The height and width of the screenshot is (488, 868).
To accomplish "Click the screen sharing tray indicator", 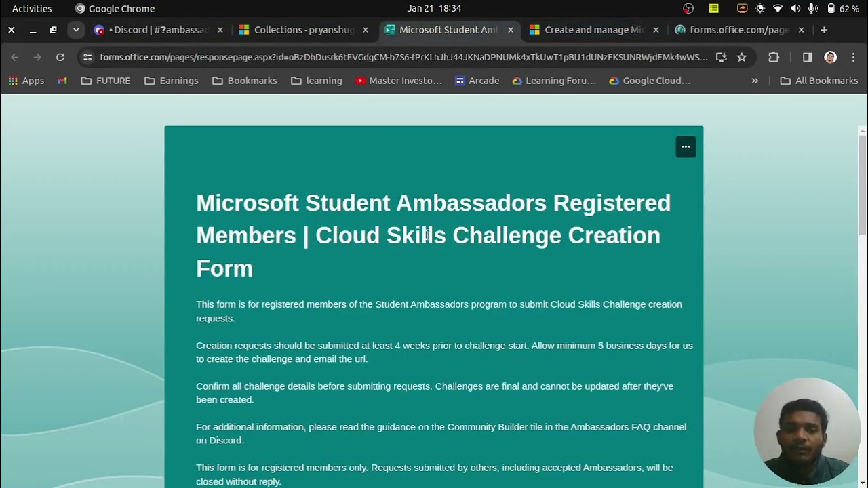I will pyautogui.click(x=742, y=9).
